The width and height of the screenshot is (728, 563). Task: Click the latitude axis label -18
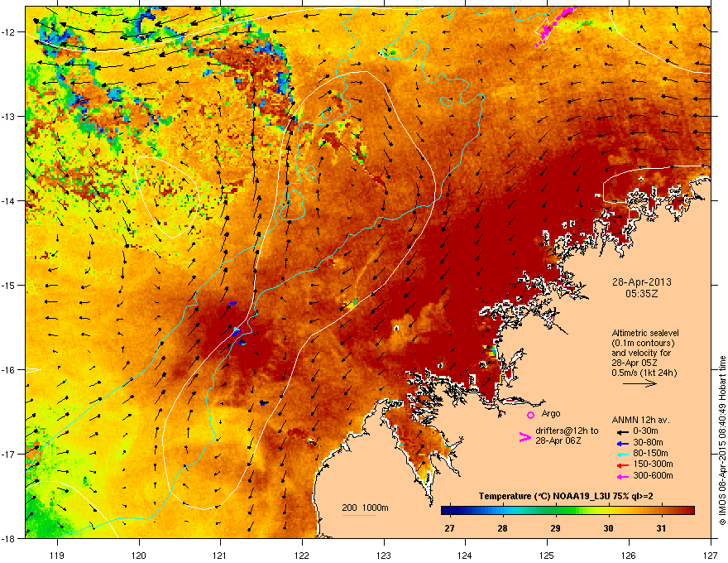click(8, 538)
